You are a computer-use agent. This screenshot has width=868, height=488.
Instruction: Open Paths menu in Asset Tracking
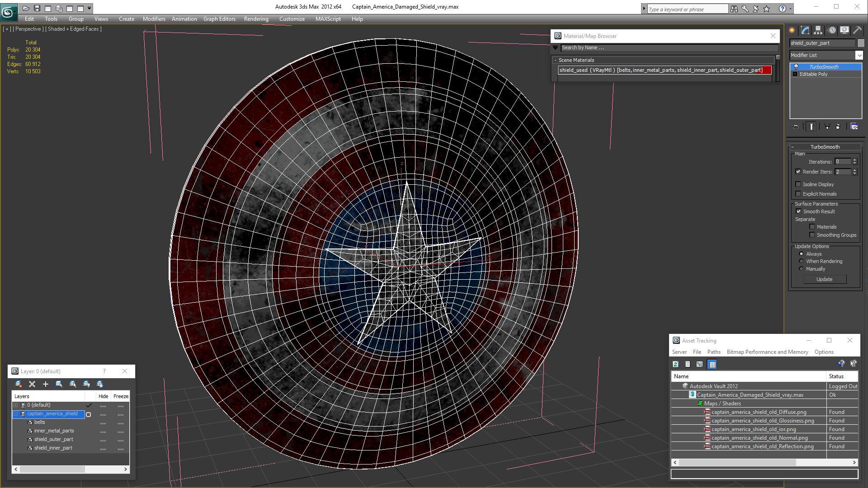[x=714, y=352]
